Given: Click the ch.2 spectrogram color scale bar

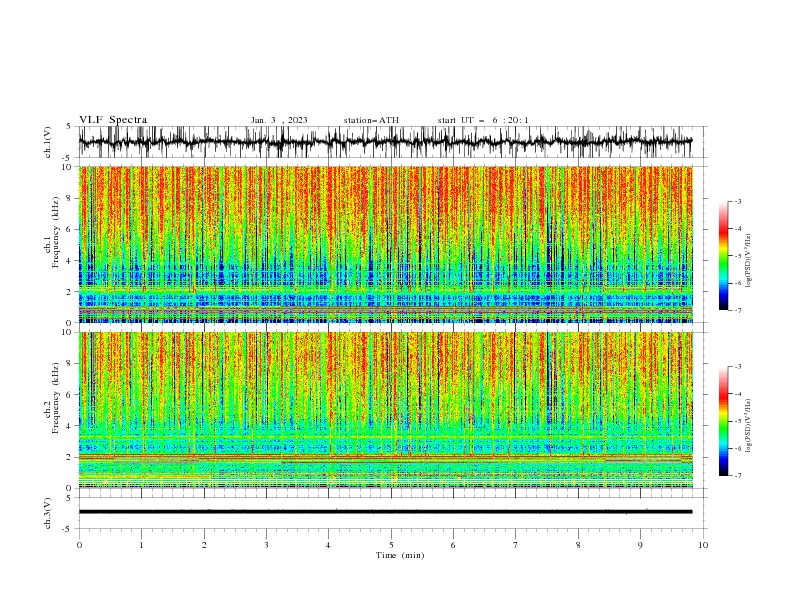Looking at the screenshot, I should pyautogui.click(x=723, y=421).
